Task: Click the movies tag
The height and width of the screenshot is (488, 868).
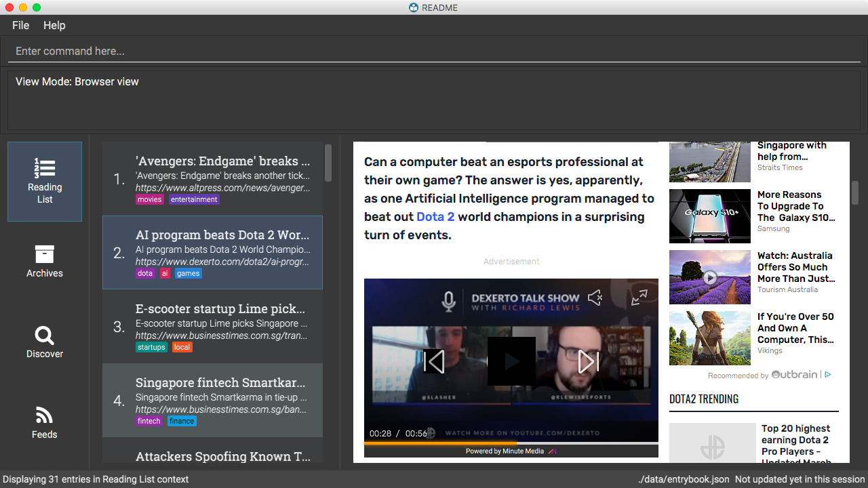Action: coord(150,199)
